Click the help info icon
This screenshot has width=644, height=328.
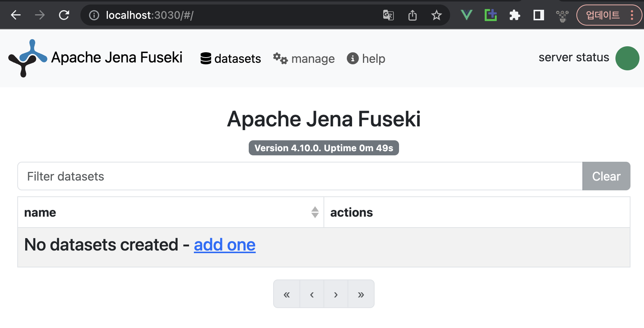tap(352, 58)
